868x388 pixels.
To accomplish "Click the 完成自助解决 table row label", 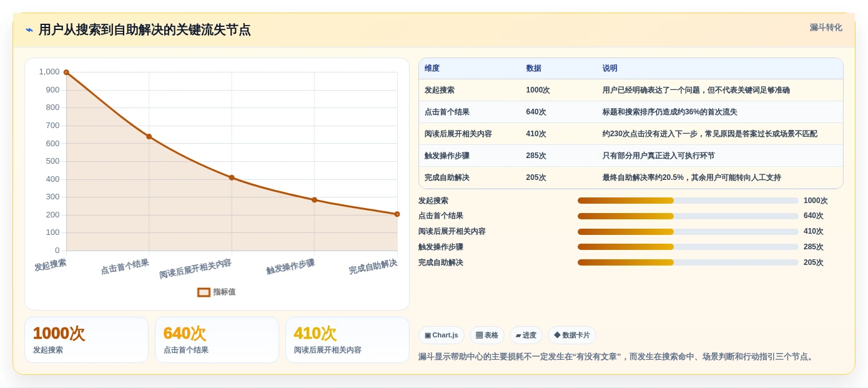I will 447,178.
